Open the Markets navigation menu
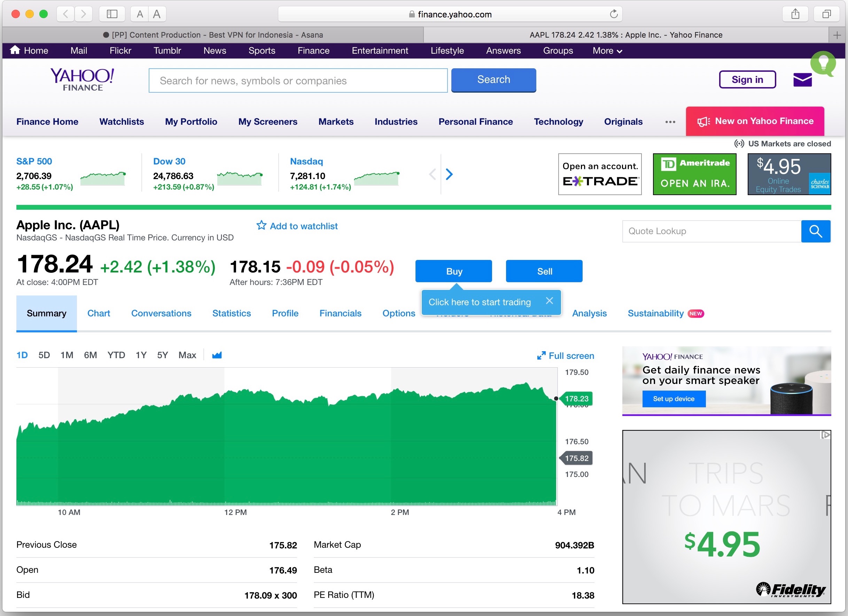This screenshot has width=848, height=616. coord(336,122)
